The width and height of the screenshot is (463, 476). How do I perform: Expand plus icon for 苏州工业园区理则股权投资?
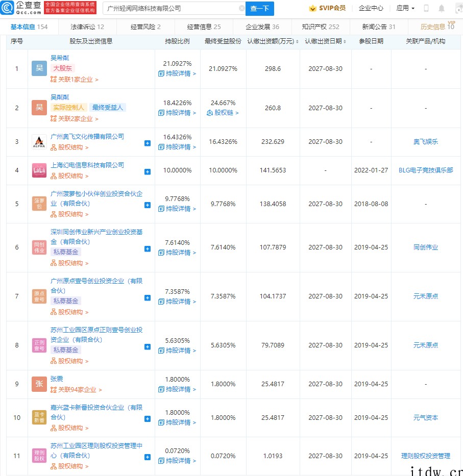(148, 457)
